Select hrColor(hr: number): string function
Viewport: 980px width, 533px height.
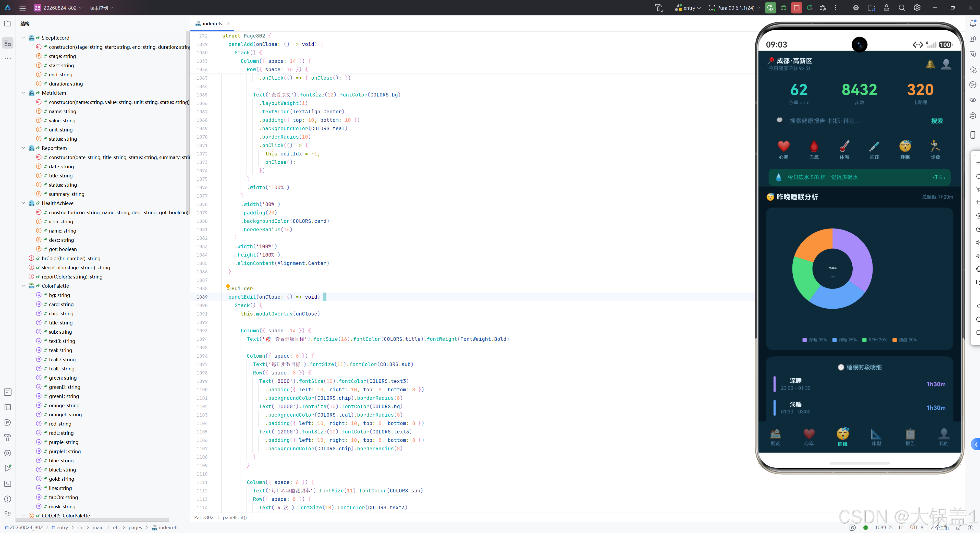71,258
